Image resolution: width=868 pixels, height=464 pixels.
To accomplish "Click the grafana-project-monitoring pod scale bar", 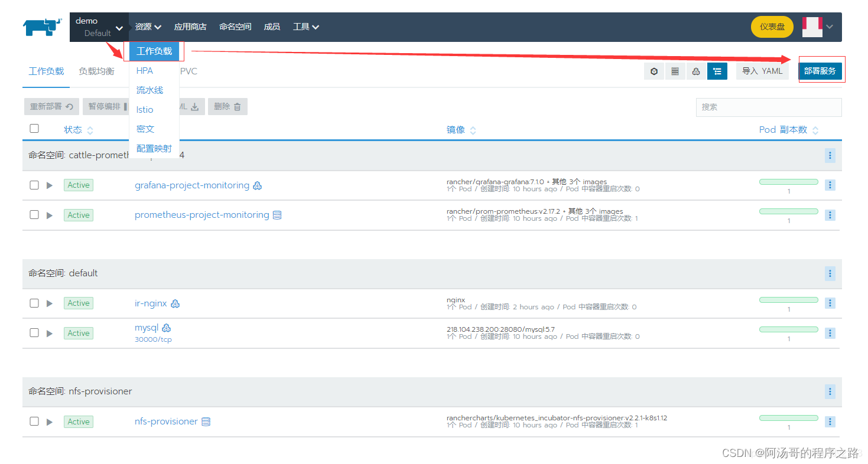I will pyautogui.click(x=789, y=182).
